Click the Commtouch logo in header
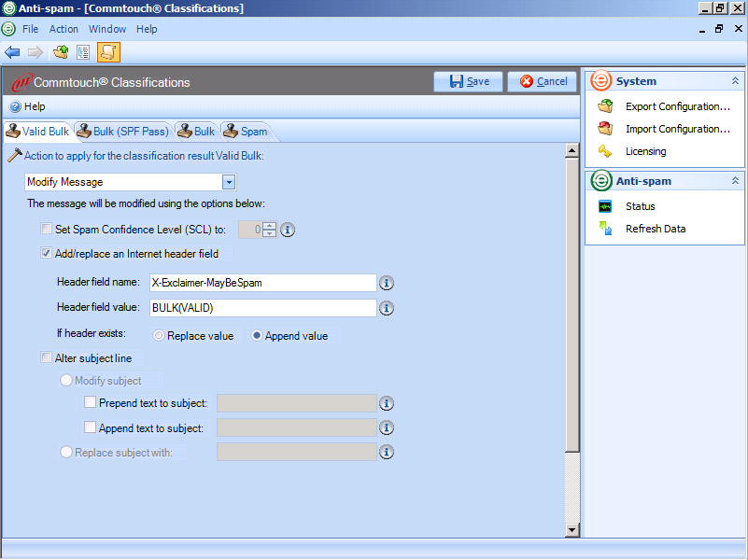The width and height of the screenshot is (748, 560). click(x=21, y=82)
